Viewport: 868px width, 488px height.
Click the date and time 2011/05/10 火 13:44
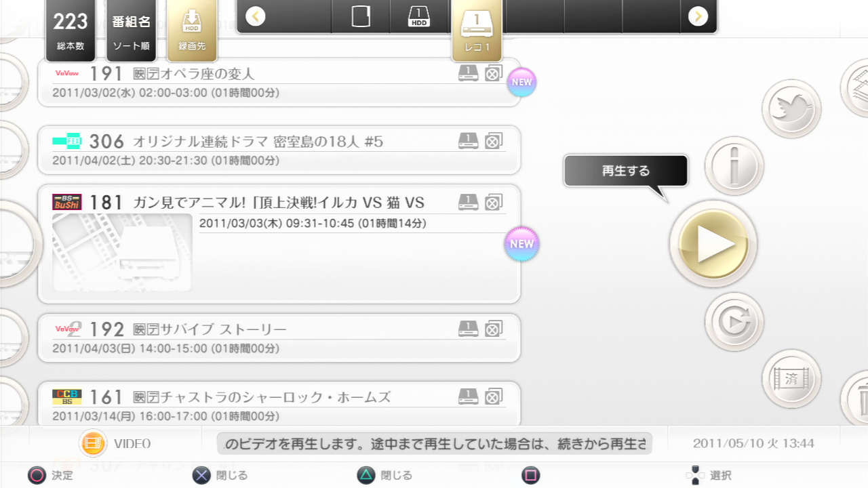753,444
